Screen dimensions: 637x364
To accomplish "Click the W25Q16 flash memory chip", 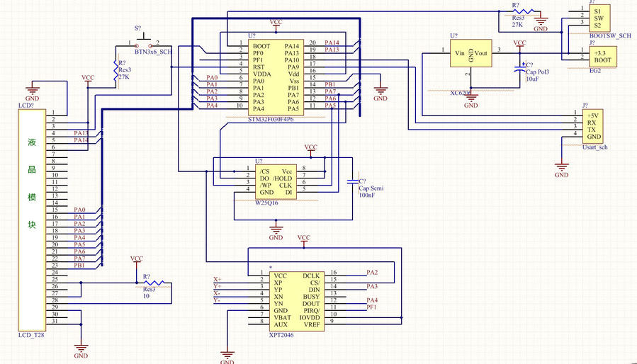I will coord(276,182).
